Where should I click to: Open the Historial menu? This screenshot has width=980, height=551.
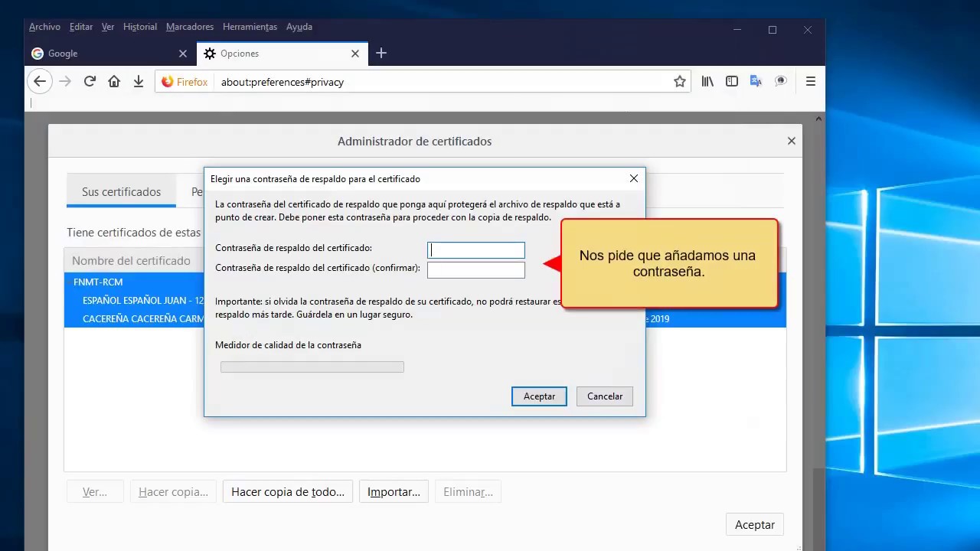point(139,27)
